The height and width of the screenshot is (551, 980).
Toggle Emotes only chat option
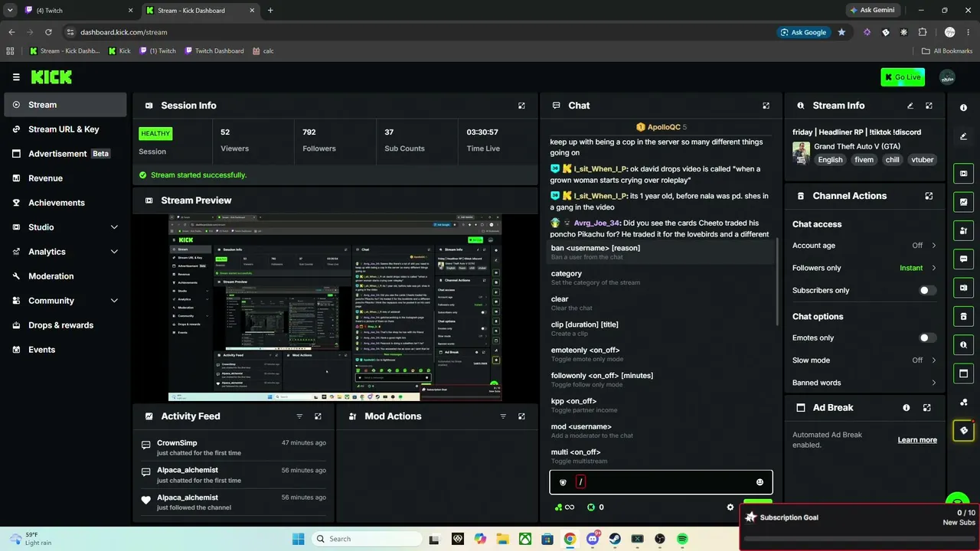click(x=927, y=338)
